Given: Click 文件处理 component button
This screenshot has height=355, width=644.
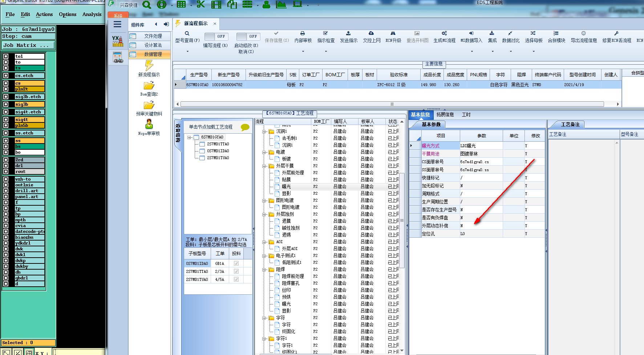Looking at the screenshot, I should pyautogui.click(x=150, y=36).
